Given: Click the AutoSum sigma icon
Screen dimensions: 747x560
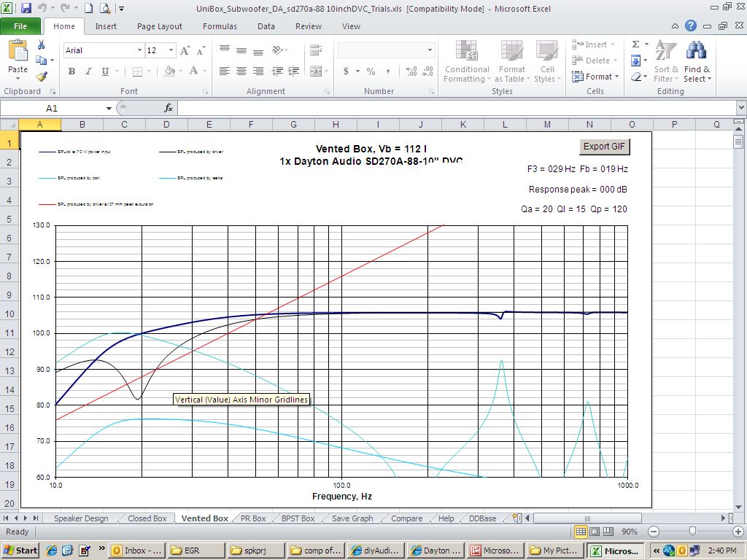Looking at the screenshot, I should tap(635, 44).
